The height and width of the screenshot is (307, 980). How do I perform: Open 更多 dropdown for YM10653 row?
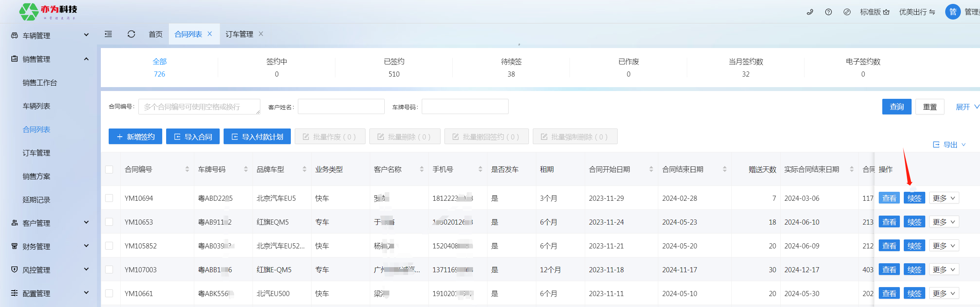click(x=944, y=222)
